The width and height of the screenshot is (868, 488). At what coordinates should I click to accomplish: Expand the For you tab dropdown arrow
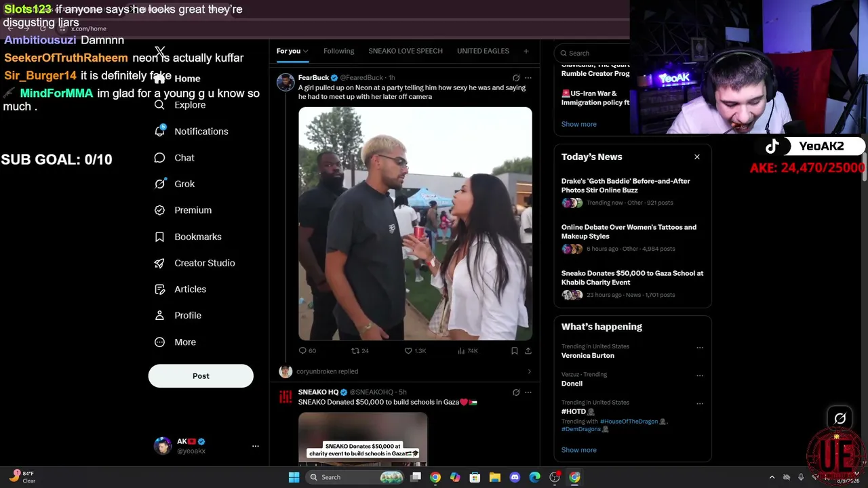[306, 51]
